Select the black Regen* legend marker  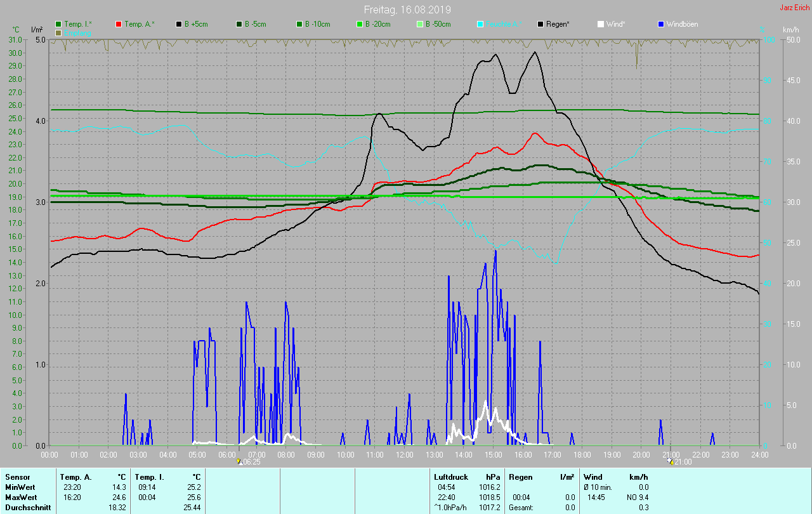tap(540, 24)
